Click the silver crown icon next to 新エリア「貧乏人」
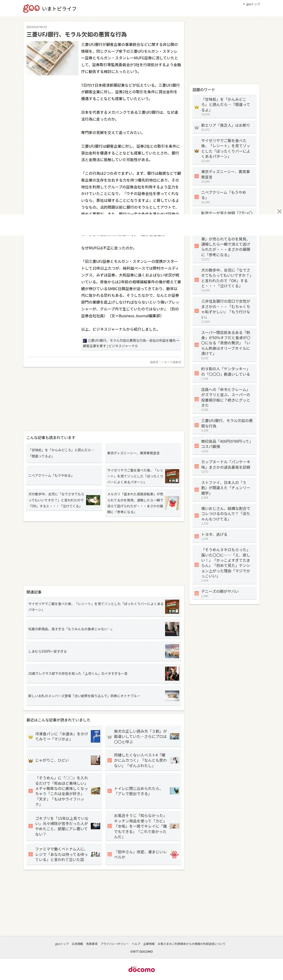 [x=196, y=127]
